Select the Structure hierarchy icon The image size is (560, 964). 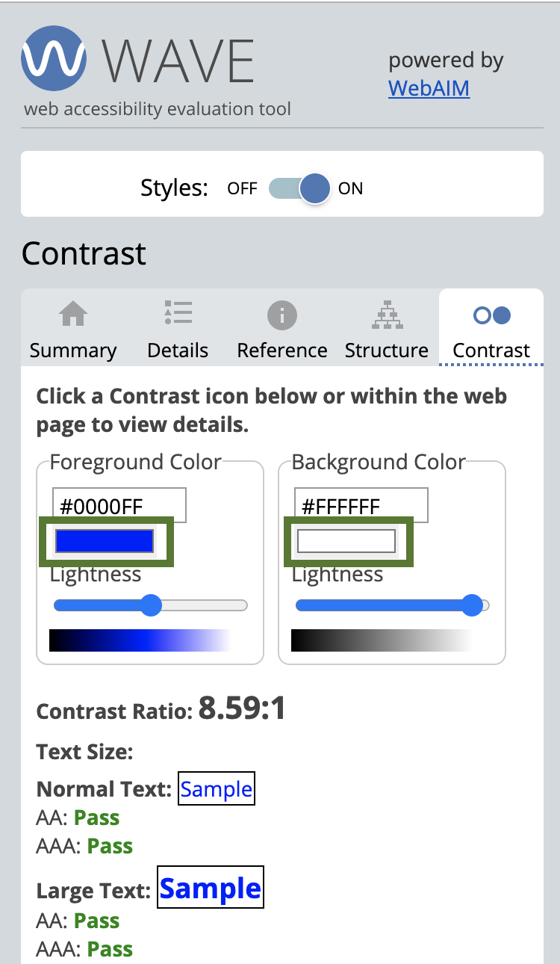[387, 315]
